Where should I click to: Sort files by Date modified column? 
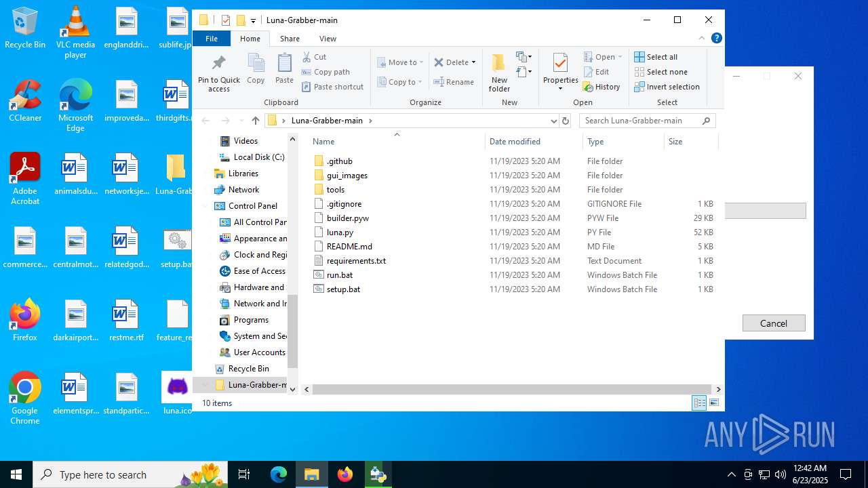click(x=534, y=142)
